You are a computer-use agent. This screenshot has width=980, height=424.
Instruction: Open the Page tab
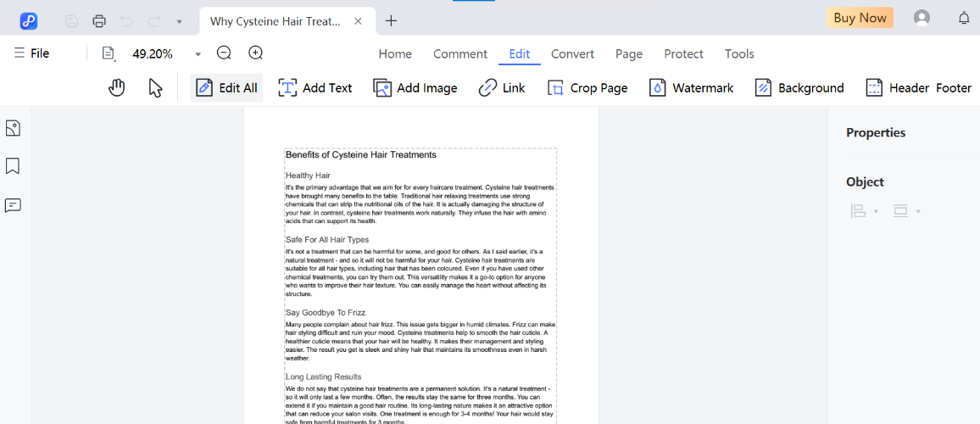629,53
